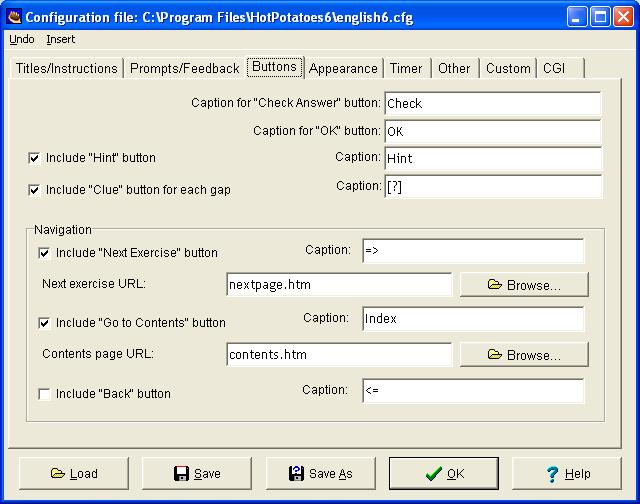Viewport: 640px width, 504px height.
Task: Uncheck Include "Hint" button checkbox
Action: [34, 158]
